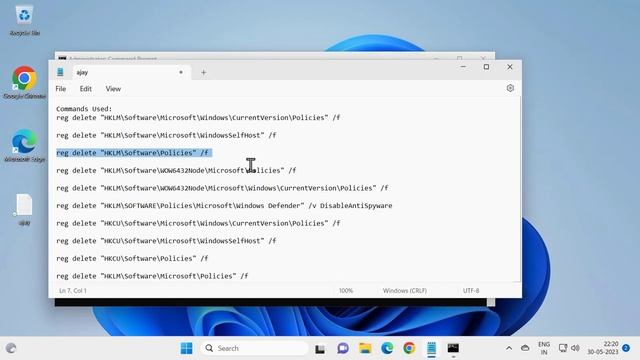This screenshot has height=360, width=640.
Task: Select the ajay tab
Action: click(x=130, y=72)
